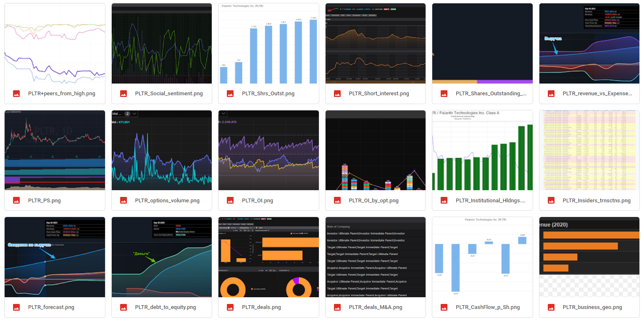644x322 pixels.
Task: Click the image icon beside PLTR_business_geo.png
Action: 551,307
